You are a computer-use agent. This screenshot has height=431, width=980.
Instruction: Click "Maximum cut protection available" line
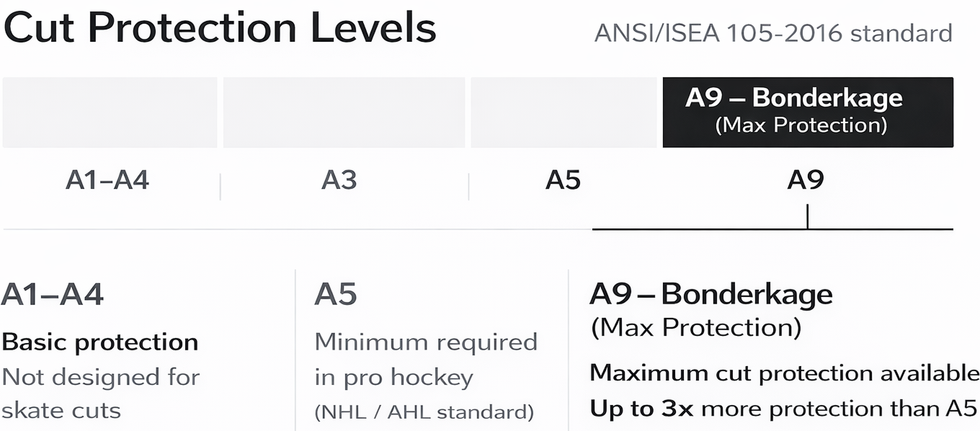[x=784, y=373]
